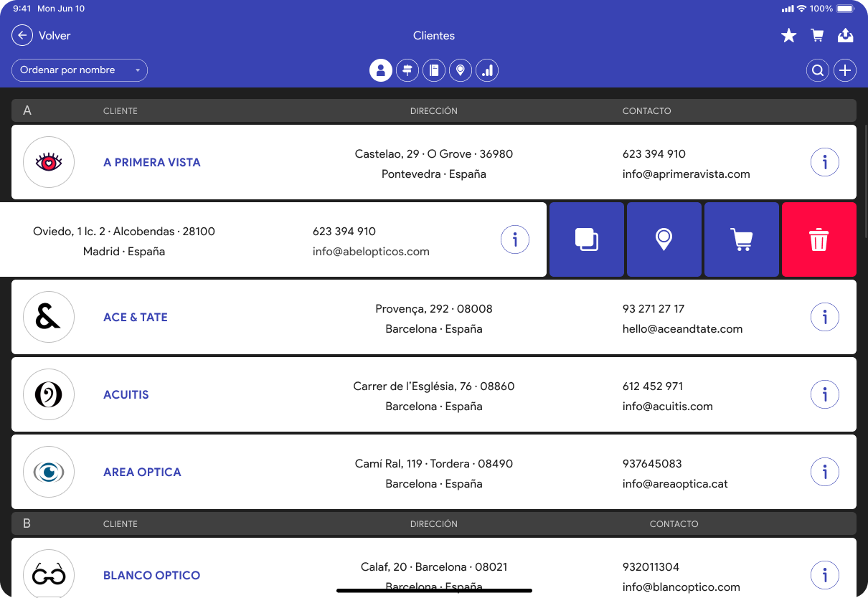Open info for the Alcobendas client row
The image size is (868, 598).
click(515, 239)
